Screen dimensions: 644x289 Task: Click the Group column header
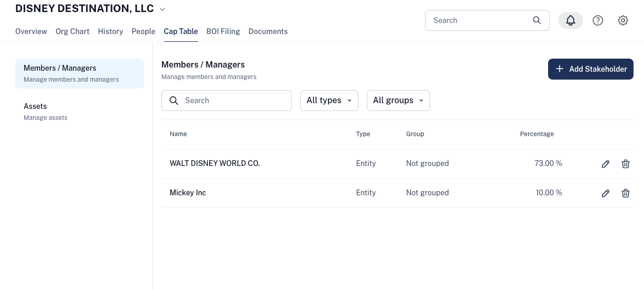click(415, 134)
